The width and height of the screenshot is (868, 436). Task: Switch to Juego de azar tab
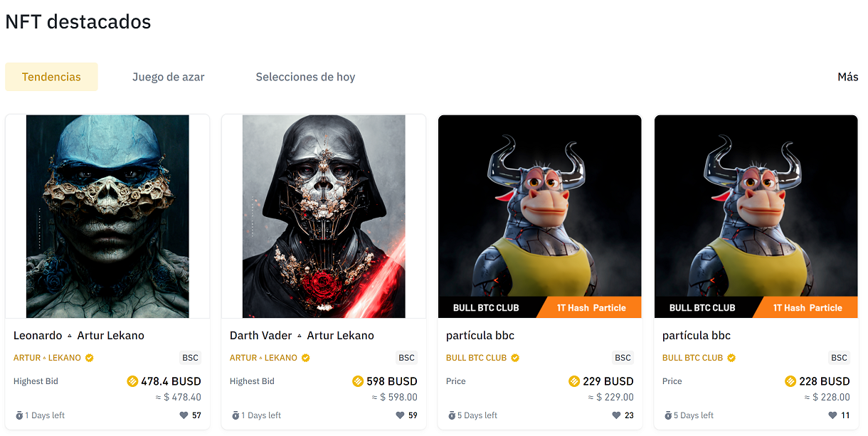click(x=168, y=77)
